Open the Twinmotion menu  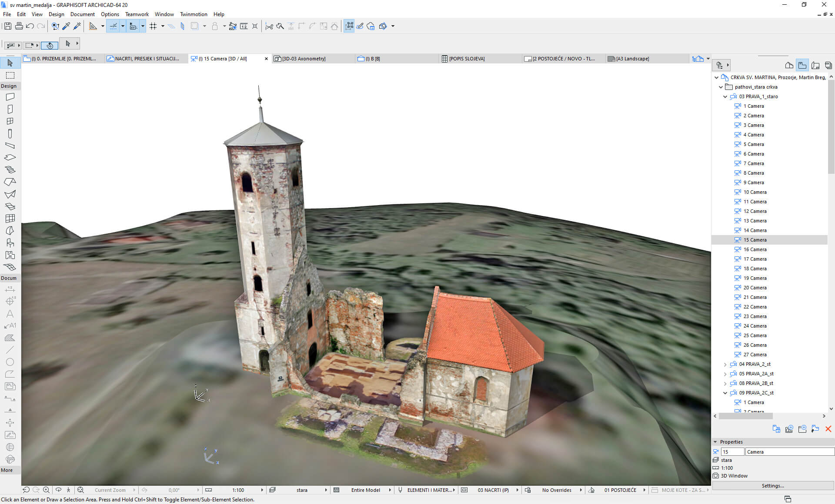pos(194,14)
